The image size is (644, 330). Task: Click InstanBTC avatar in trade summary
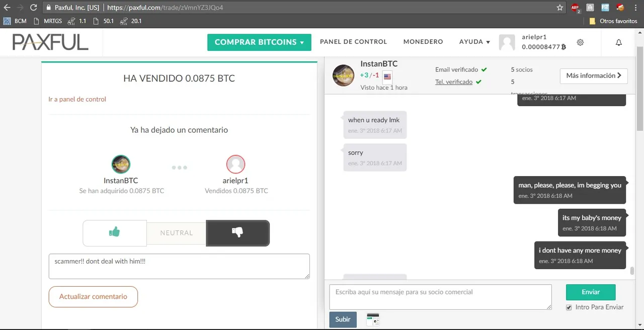pyautogui.click(x=121, y=164)
